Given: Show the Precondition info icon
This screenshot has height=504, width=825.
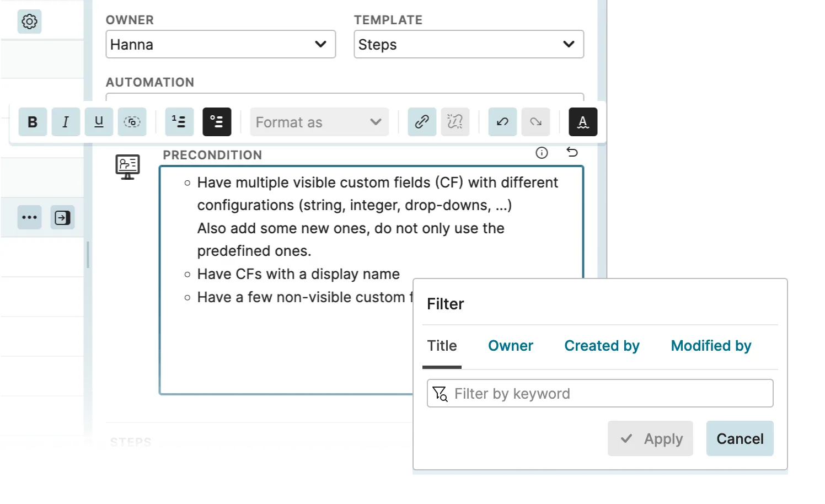Looking at the screenshot, I should point(542,153).
